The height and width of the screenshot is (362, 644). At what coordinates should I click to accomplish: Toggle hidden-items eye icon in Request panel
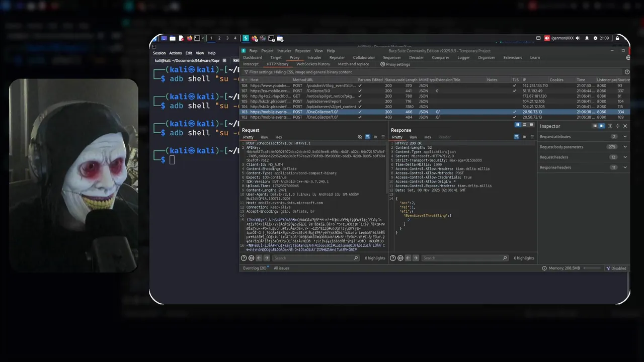pos(360,137)
